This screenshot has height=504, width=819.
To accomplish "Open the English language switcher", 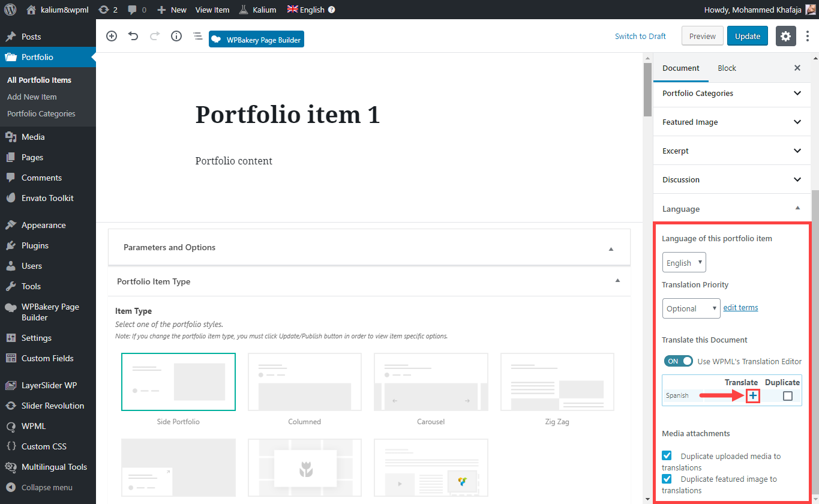I will [306, 10].
